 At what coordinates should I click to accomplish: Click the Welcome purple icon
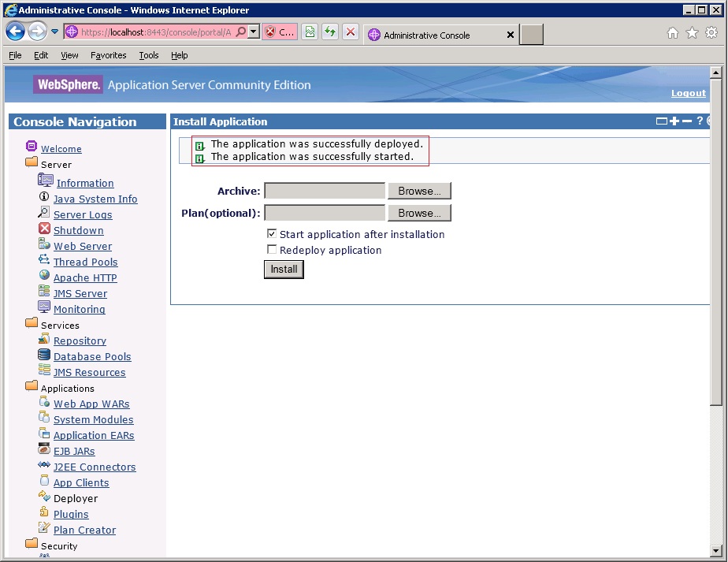click(x=31, y=147)
